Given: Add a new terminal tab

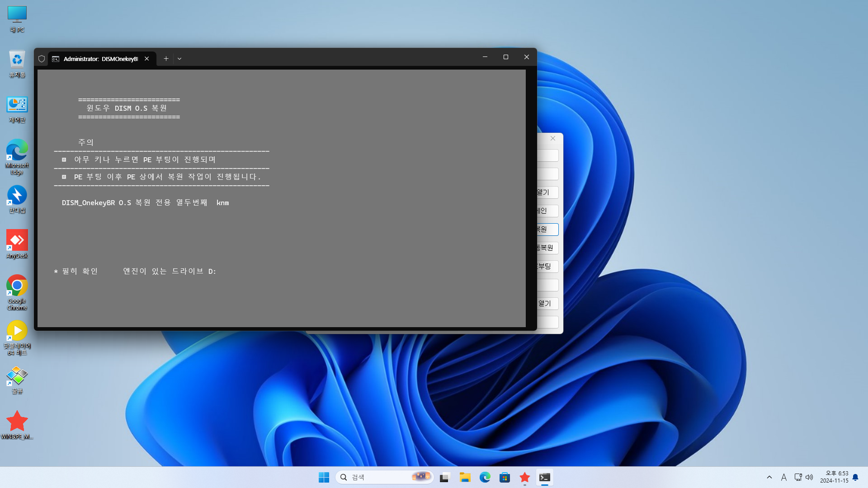Looking at the screenshot, I should click(166, 59).
